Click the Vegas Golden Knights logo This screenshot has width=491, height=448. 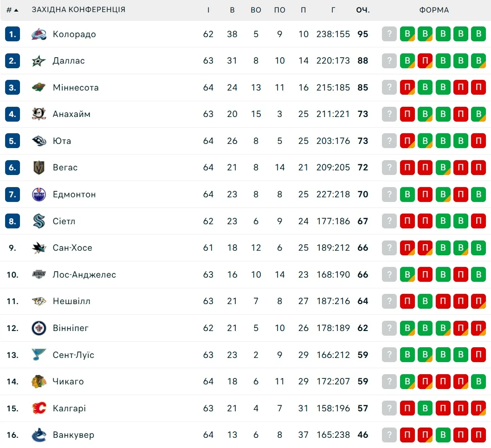39,168
